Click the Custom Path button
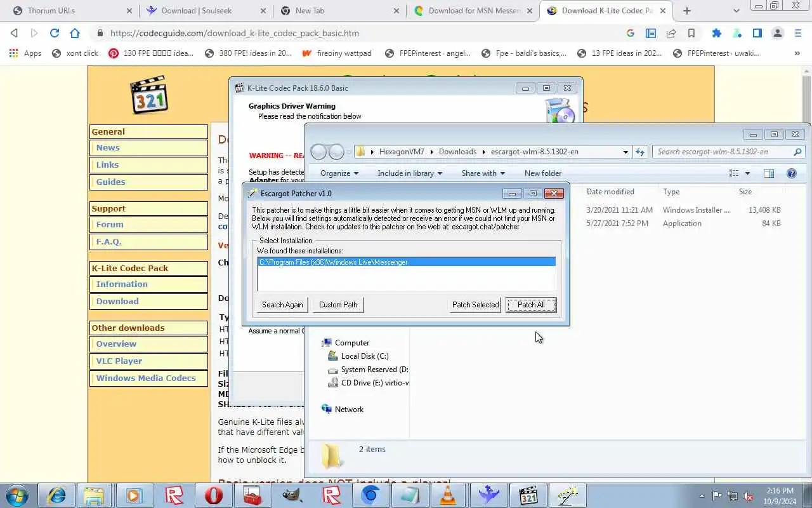 338,305
